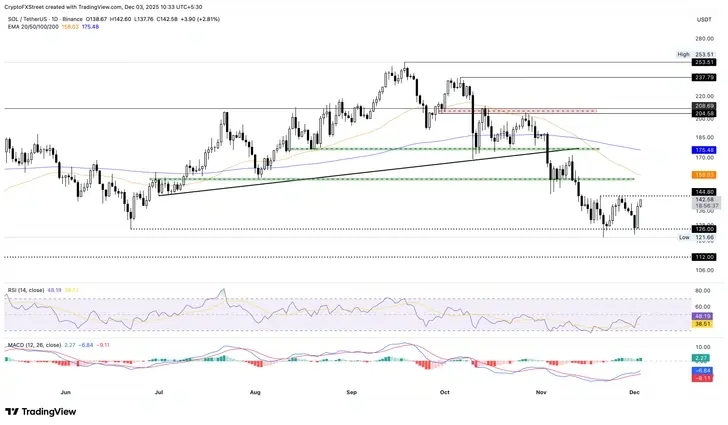Select the red resistance zone rectangle

point(540,111)
